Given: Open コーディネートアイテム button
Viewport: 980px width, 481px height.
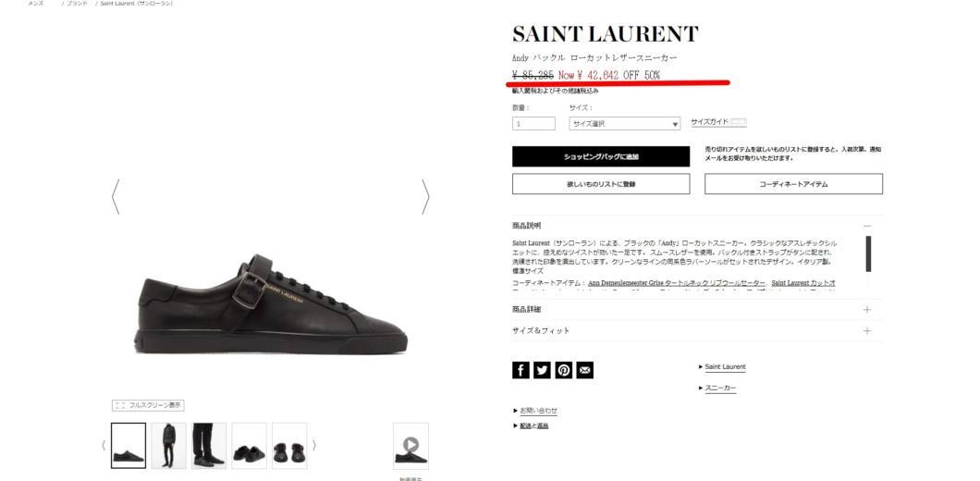Looking at the screenshot, I should click(794, 184).
